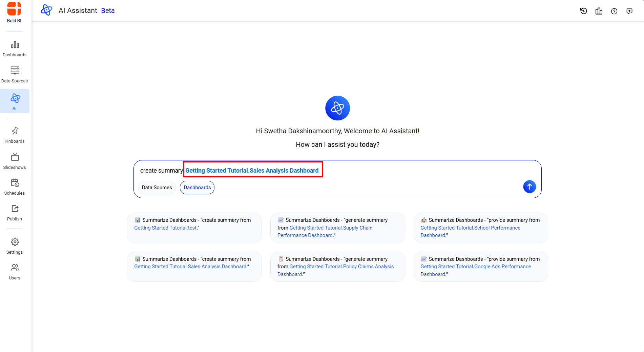Choose the Supply Chain Performance Dashboard suggestion
This screenshot has height=352, width=644.
pos(337,228)
